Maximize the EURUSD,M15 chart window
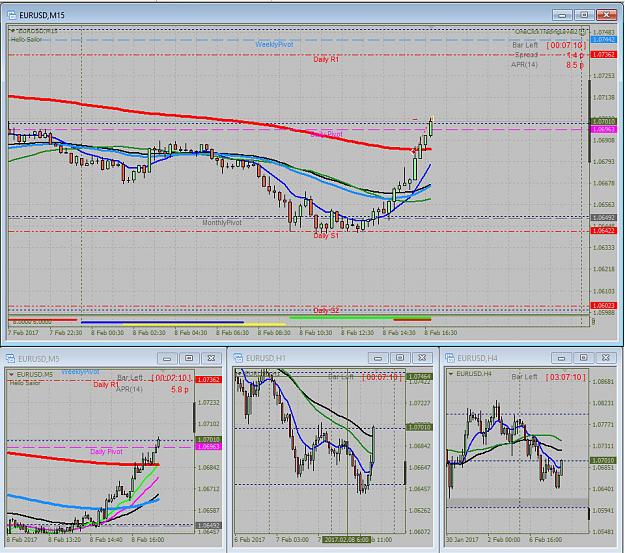Image resolution: width=625 pixels, height=553 pixels. 584,15
